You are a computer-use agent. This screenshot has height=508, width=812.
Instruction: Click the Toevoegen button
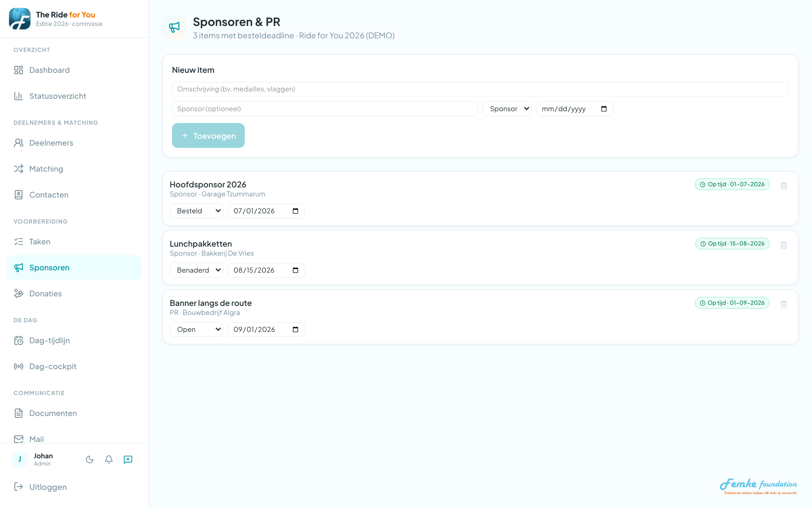tap(208, 135)
